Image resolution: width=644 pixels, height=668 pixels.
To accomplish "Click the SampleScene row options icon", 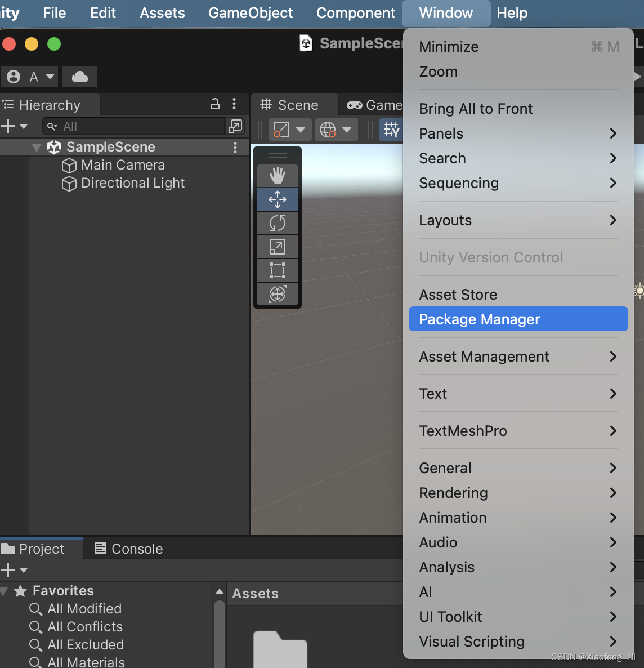I will coord(235,146).
